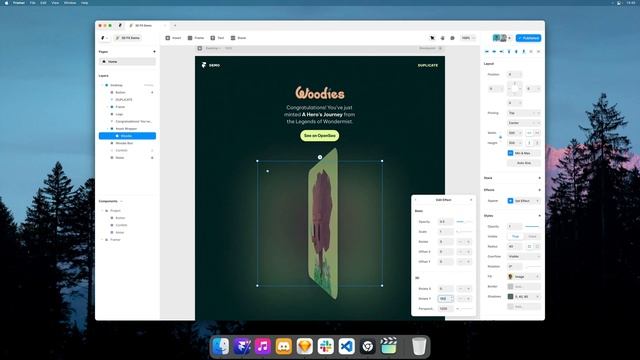Open the Pinning Center dropdown
The width and height of the screenshot is (640, 360).
point(524,123)
